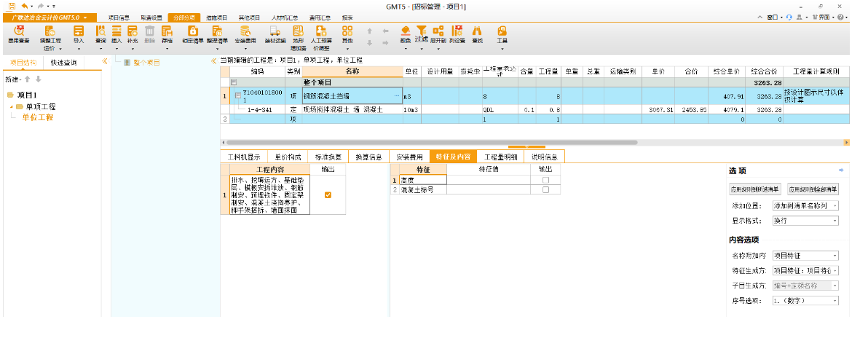Check the 输出 box for 混凝土标号

[x=545, y=189]
